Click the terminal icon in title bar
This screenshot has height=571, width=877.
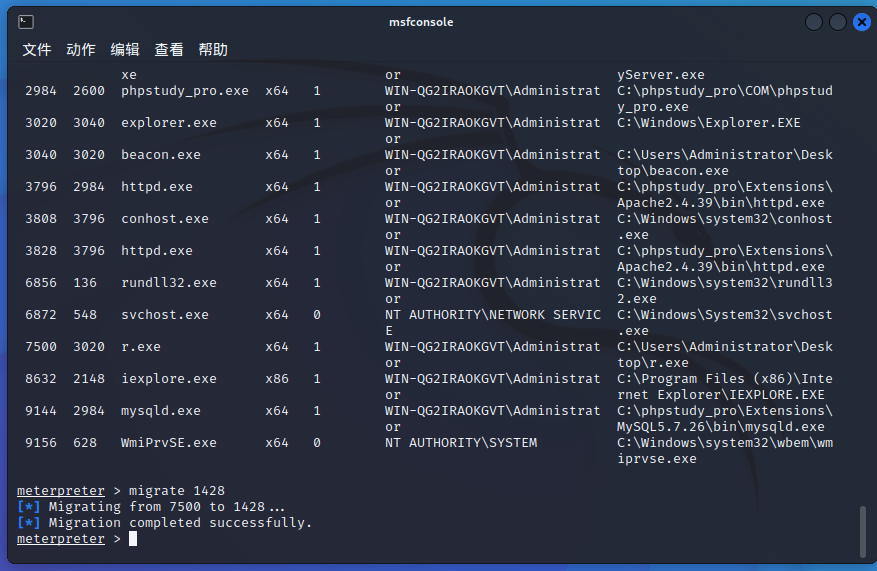26,22
